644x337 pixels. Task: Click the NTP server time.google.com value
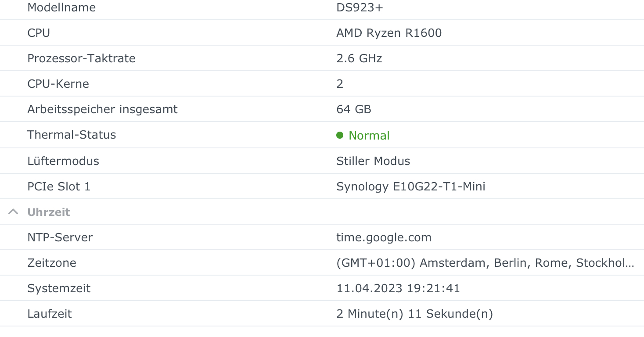pyautogui.click(x=384, y=237)
